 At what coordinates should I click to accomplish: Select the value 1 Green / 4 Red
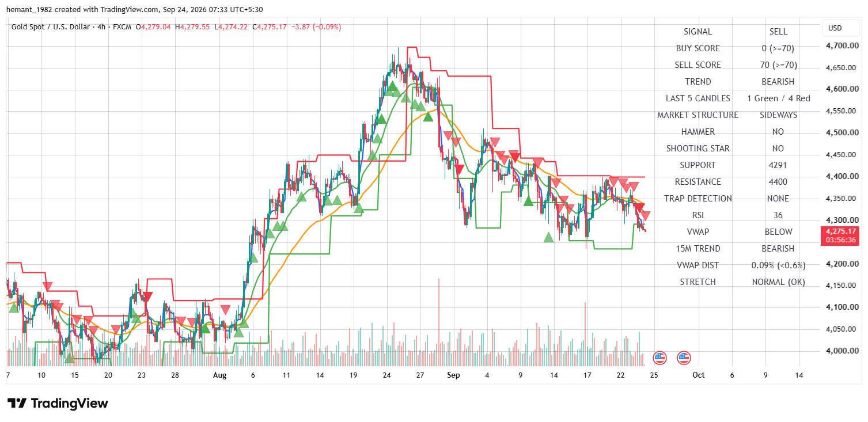[x=778, y=98]
